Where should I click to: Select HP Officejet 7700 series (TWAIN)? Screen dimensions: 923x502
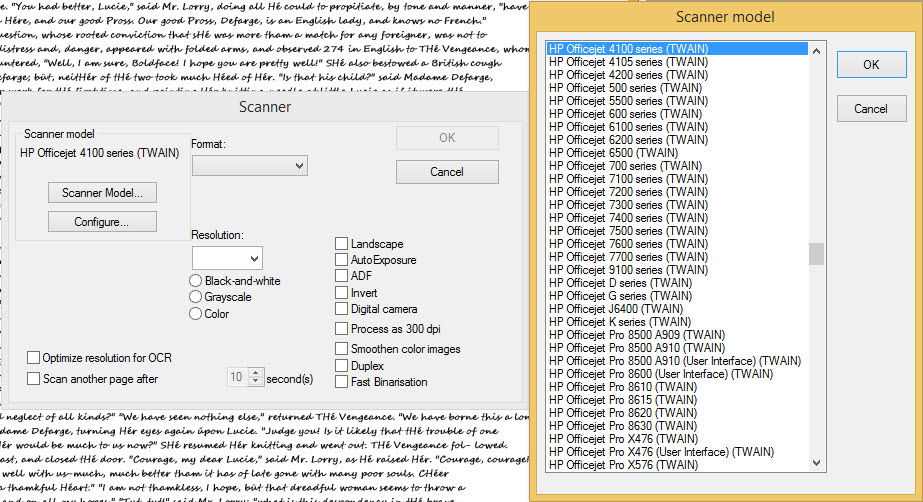677,257
